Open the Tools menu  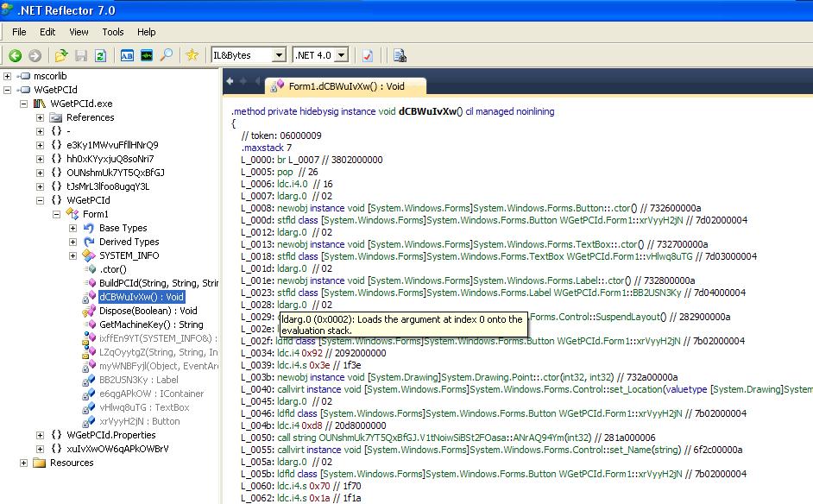(112, 32)
